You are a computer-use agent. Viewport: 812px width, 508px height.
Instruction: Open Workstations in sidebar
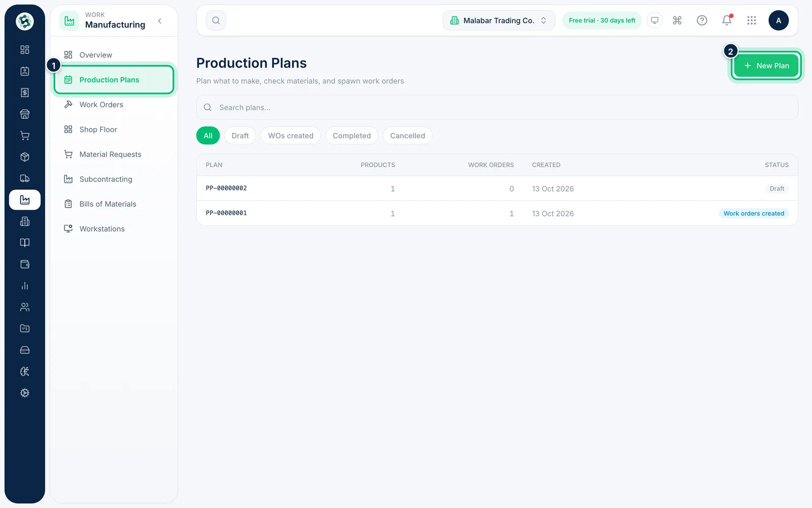(114, 229)
